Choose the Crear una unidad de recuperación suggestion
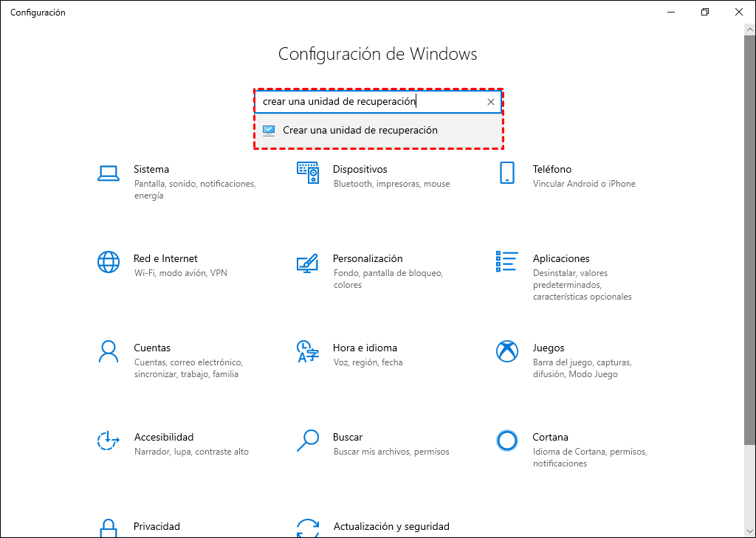This screenshot has width=756, height=538. tap(360, 131)
